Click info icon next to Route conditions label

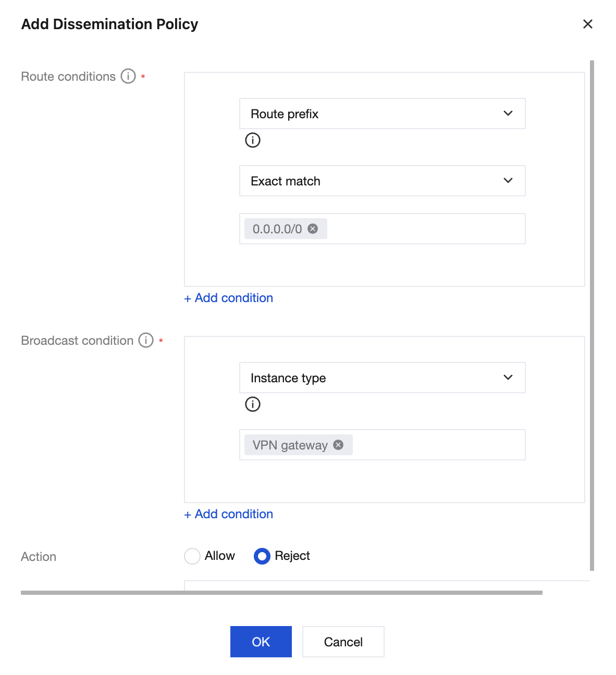point(128,76)
